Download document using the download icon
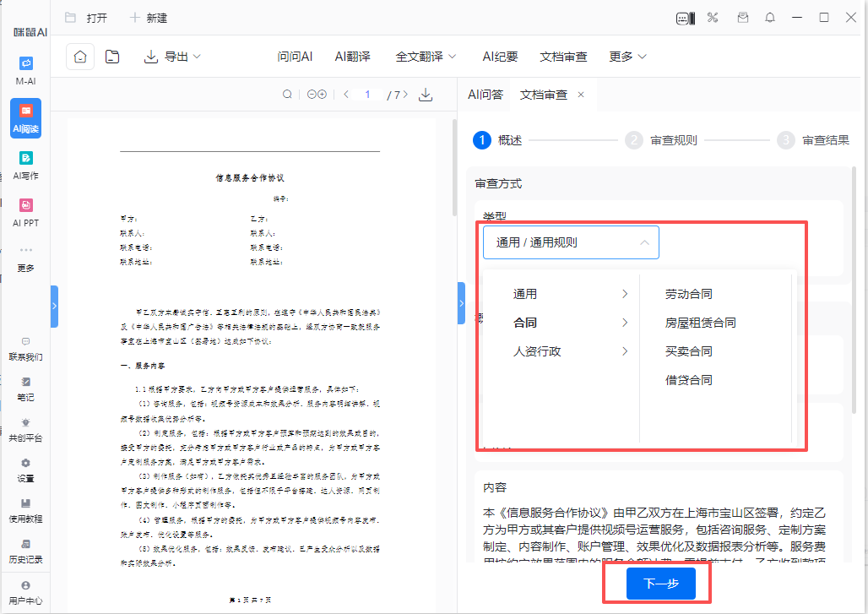The width and height of the screenshot is (868, 614). [426, 95]
